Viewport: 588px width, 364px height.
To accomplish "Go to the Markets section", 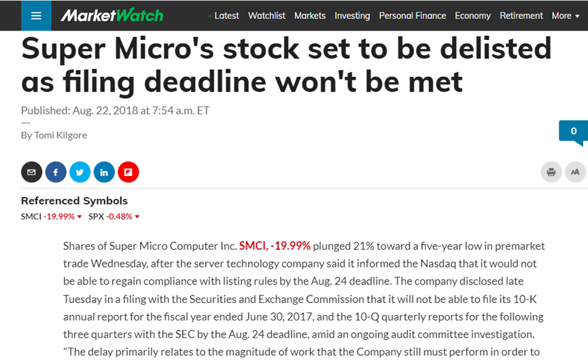I will pos(310,16).
